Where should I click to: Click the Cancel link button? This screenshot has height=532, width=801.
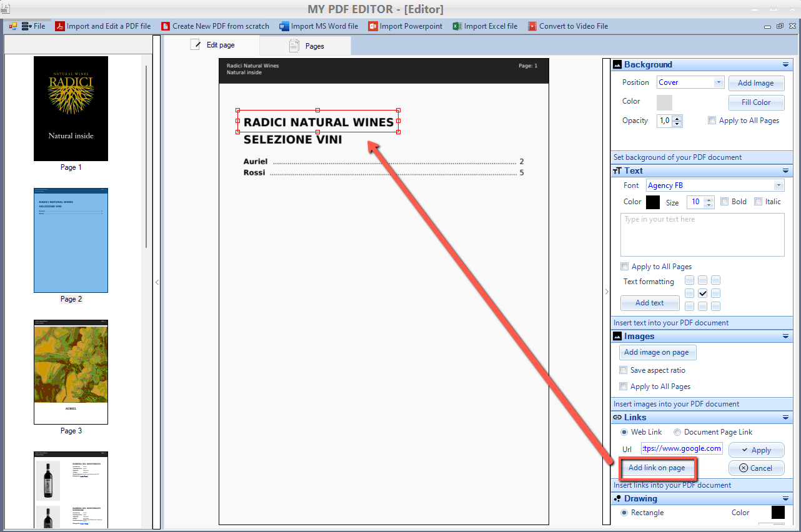coord(756,468)
